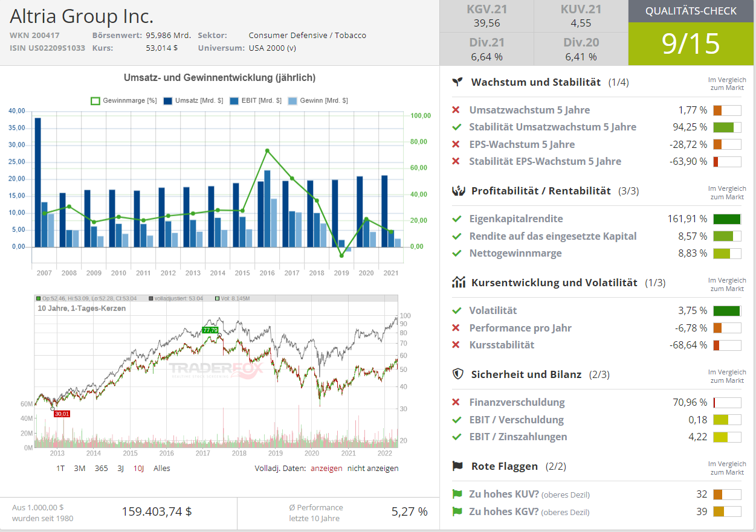
Task: Click the hands icon beside Profitabilität / Rentabilität
Action: tap(458, 190)
